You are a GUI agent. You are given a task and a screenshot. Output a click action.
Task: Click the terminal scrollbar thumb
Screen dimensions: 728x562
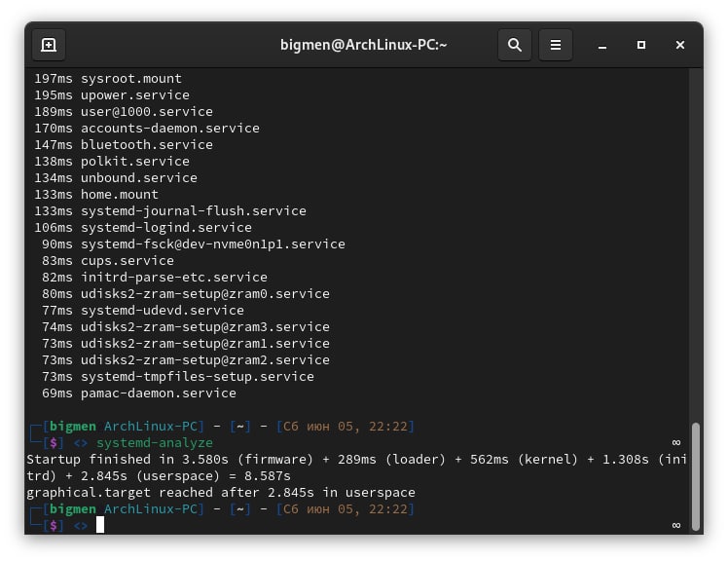[x=695, y=477]
